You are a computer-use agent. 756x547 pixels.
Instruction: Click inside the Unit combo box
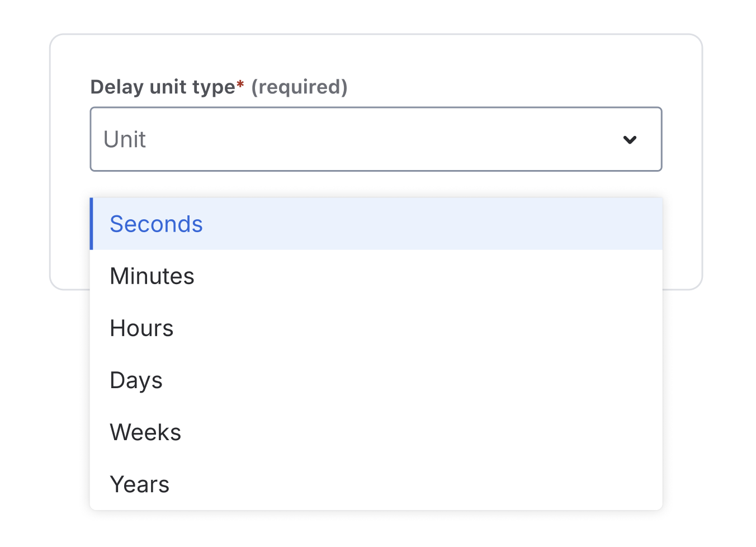[336, 139]
